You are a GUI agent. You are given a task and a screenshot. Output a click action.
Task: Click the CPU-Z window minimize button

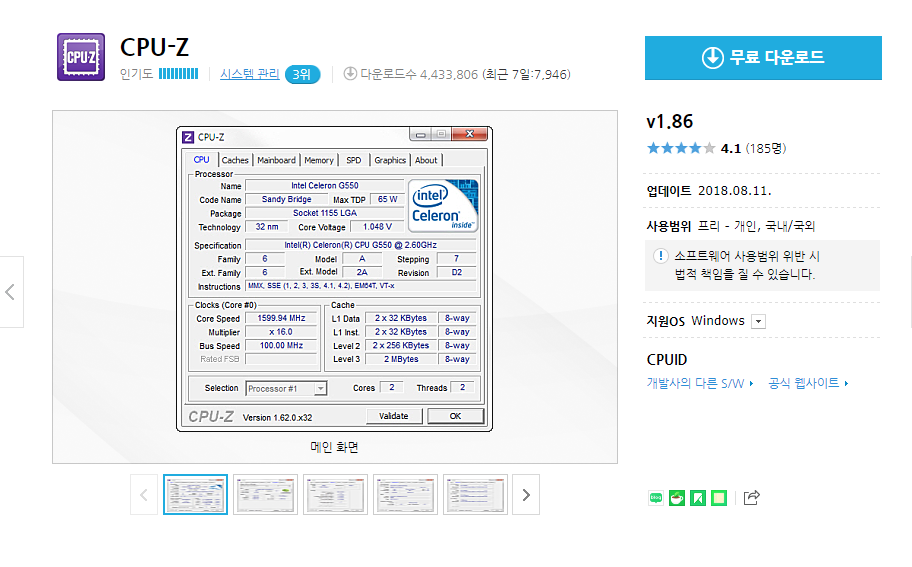pyautogui.click(x=421, y=134)
